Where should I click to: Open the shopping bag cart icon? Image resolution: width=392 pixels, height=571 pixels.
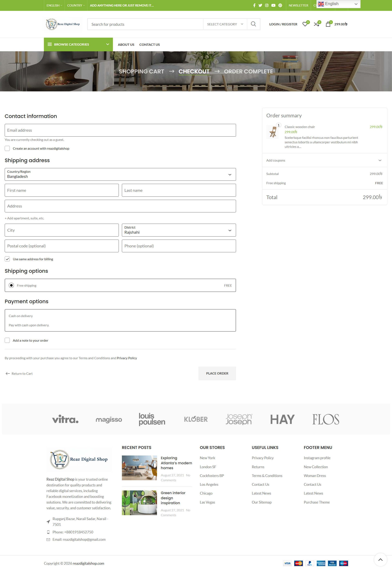(x=328, y=24)
